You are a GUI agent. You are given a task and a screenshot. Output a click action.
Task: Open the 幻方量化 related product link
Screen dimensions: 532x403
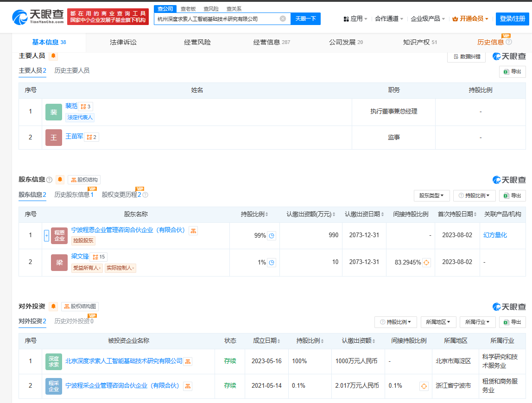pyautogui.click(x=495, y=235)
